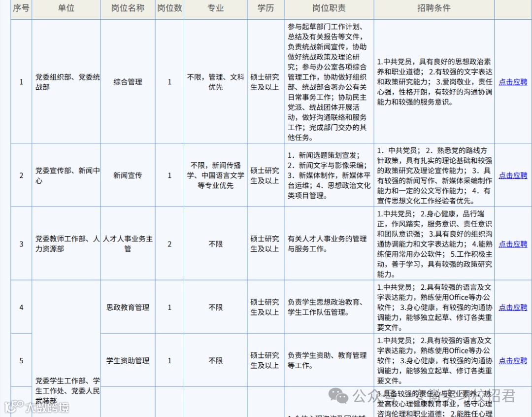Select the 硕士研究生及以上 cell in the 新闻宣传 row
Viewport: 532px width, 417px height.
pyautogui.click(x=266, y=175)
